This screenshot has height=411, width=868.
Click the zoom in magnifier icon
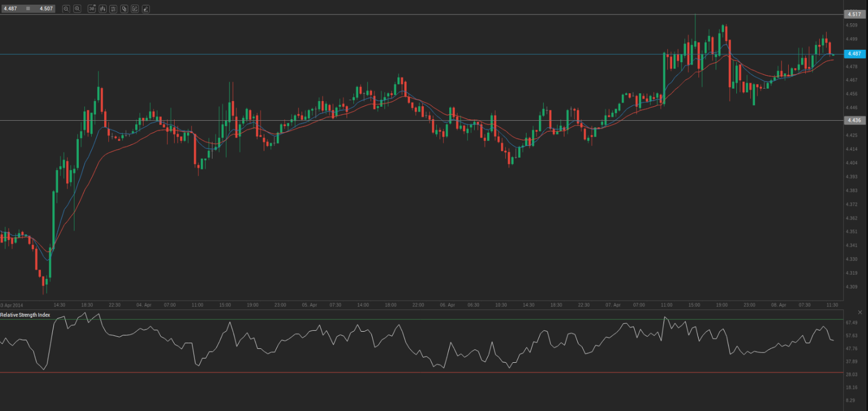[77, 9]
